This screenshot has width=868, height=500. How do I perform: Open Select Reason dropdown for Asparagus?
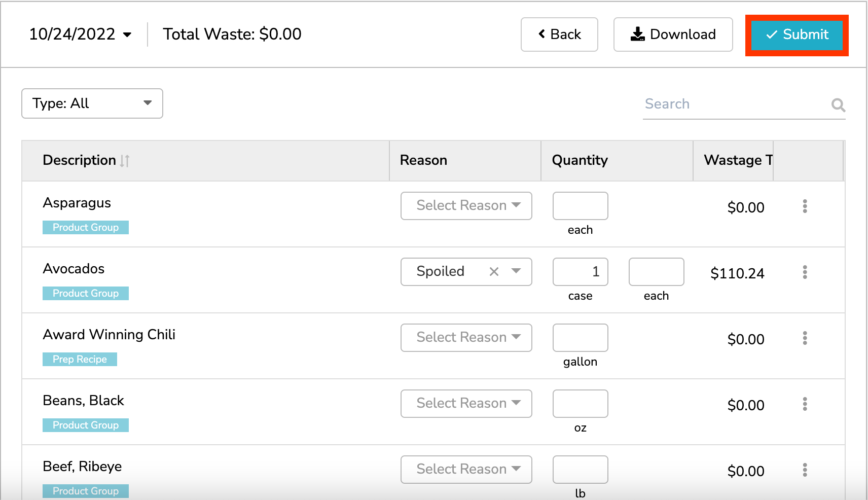tap(466, 205)
